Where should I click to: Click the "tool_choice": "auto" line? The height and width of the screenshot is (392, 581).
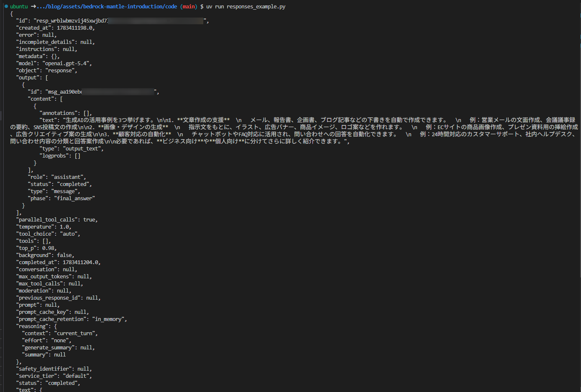point(48,234)
